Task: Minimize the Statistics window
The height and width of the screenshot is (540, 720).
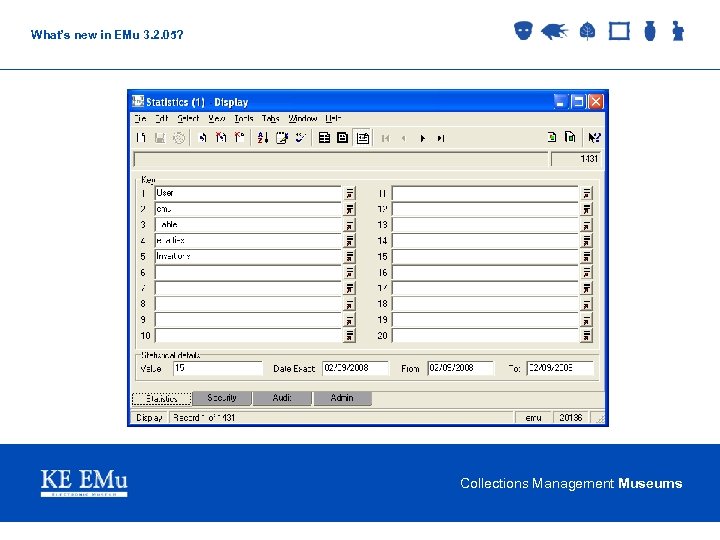Action: 560,101
